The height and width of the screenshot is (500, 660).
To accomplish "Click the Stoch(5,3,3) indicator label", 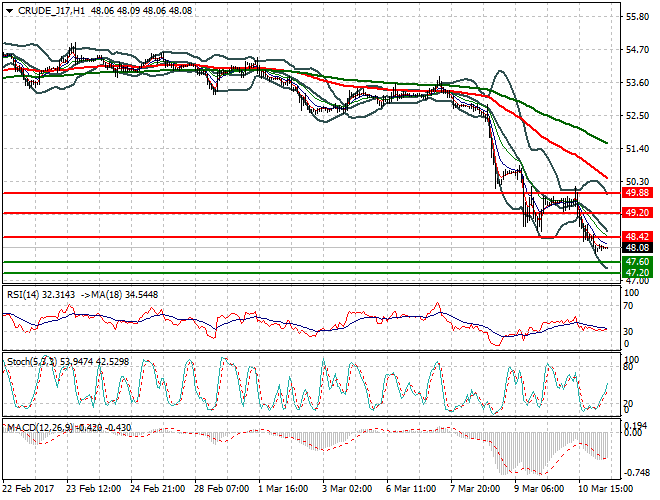I will point(28,359).
